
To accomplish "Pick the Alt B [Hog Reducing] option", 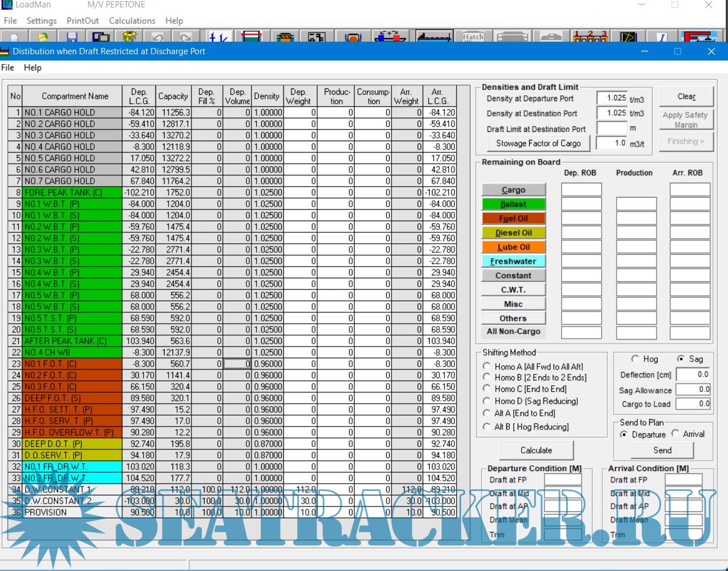I will click(487, 427).
